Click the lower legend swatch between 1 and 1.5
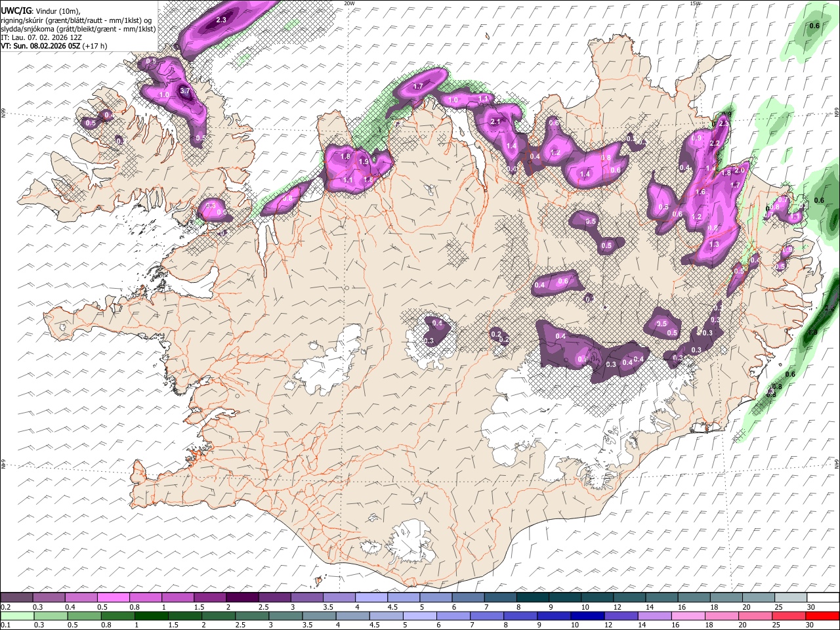 152,616
